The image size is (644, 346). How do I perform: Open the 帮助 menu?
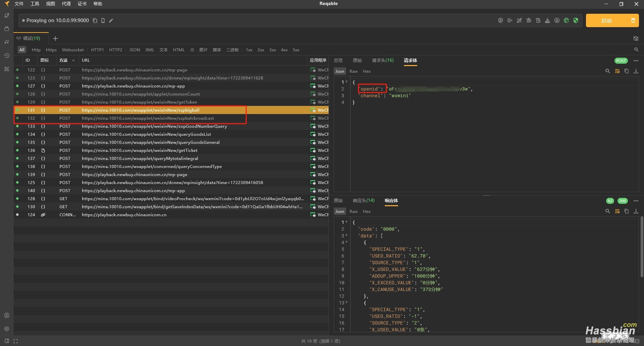pos(98,4)
